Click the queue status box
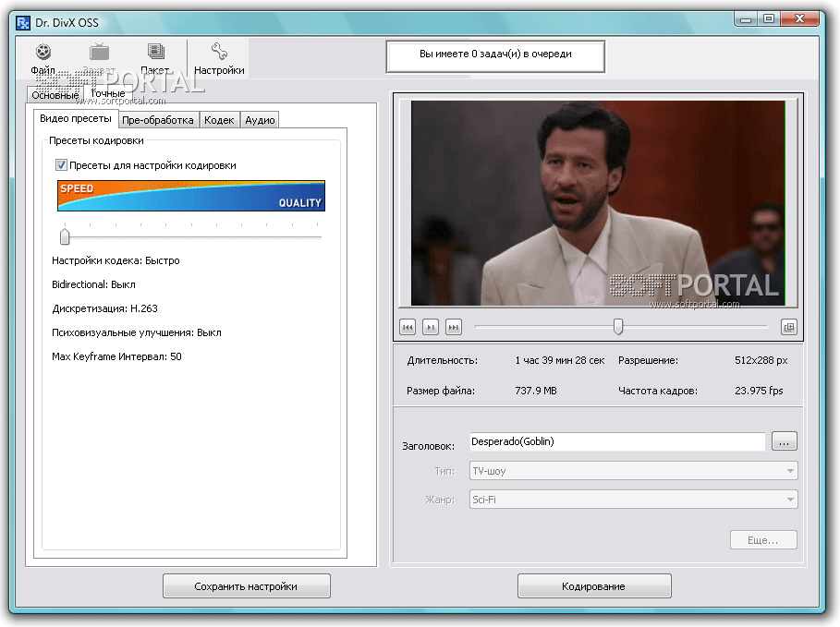 pyautogui.click(x=495, y=56)
